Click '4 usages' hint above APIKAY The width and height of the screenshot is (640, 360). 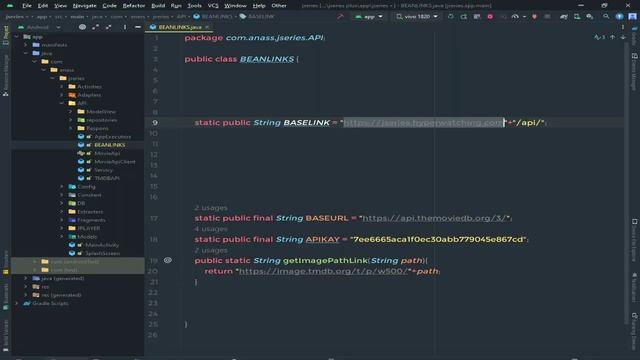click(x=211, y=229)
